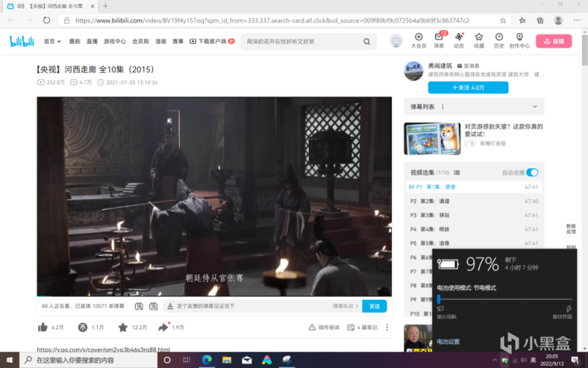Select episode P3 第3集: 驿站

coord(474,215)
